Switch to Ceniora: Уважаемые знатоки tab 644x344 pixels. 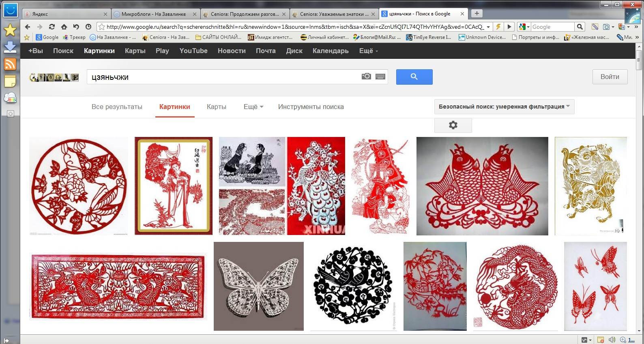tap(333, 14)
